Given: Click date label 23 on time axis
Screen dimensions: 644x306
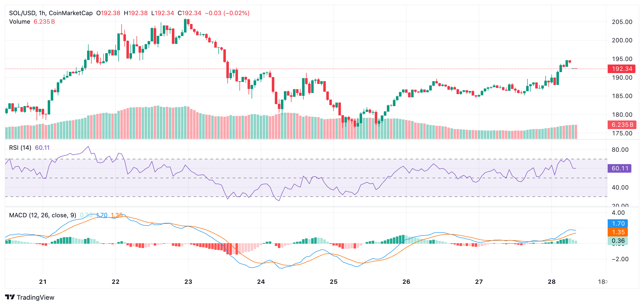Looking at the screenshot, I should pyautogui.click(x=188, y=282).
